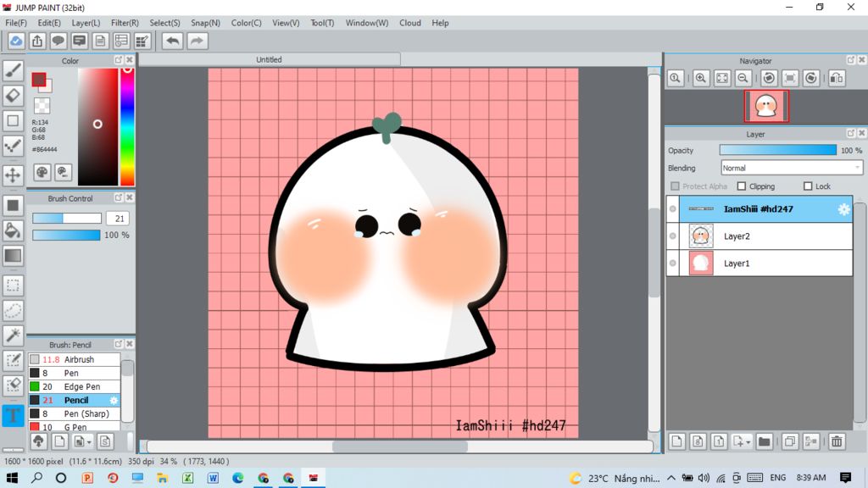This screenshot has width=868, height=488.
Task: Show hidden system tray icons
Action: point(671,478)
